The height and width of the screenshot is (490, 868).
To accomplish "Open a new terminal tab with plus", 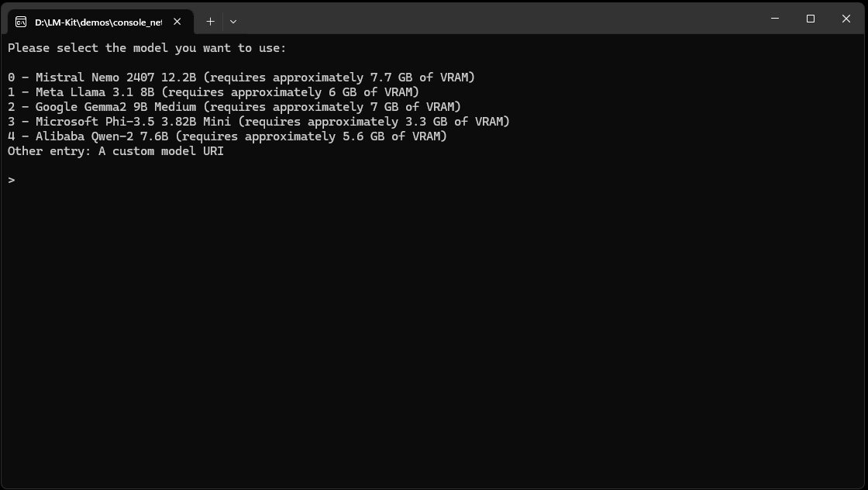I will (210, 22).
